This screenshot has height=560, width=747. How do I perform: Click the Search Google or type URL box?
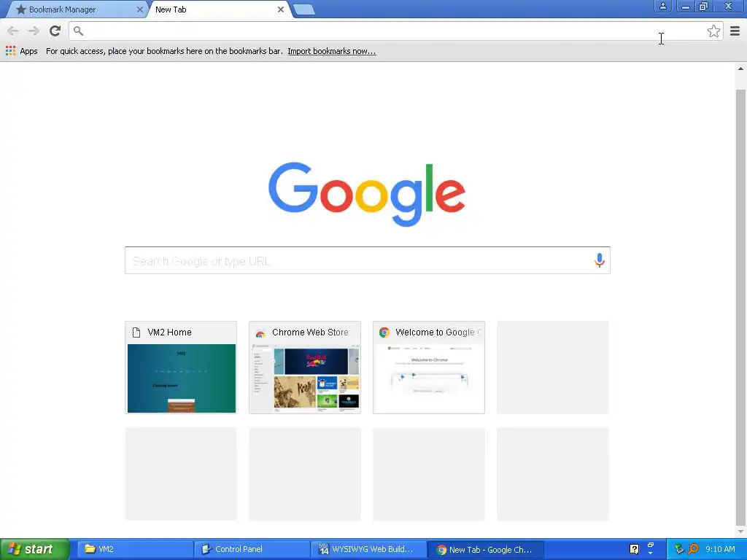[x=368, y=260]
